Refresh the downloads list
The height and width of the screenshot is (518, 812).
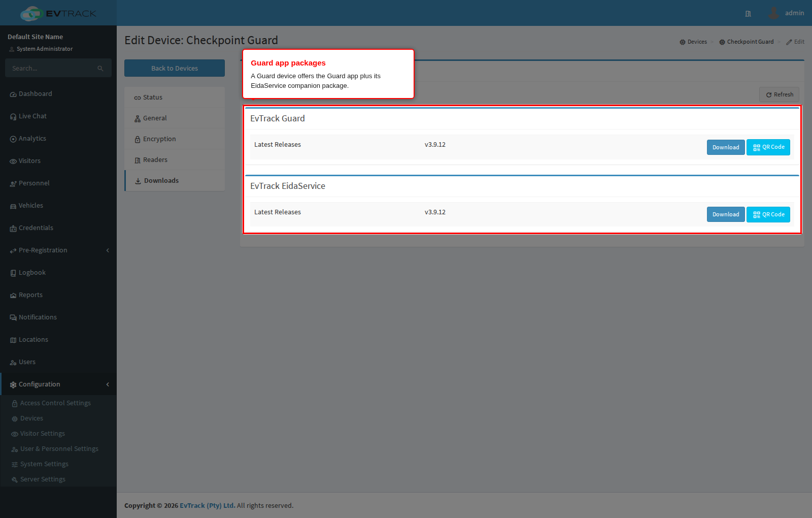click(779, 94)
